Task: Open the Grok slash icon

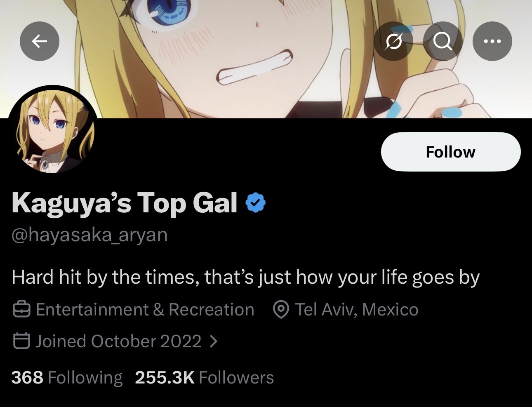Action: point(393,41)
